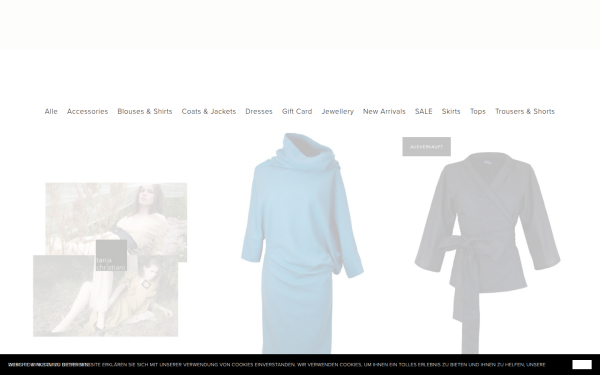
Task: Click the cookie banner text about cookies
Action: (x=277, y=365)
